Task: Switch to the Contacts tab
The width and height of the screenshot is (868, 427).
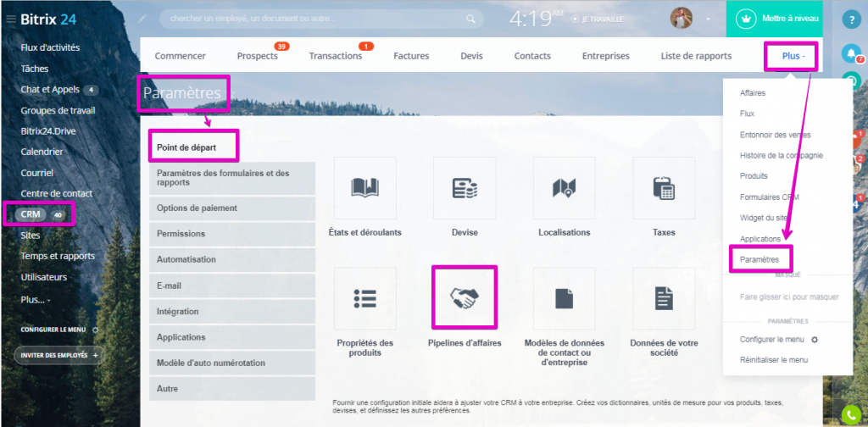Action: tap(532, 56)
